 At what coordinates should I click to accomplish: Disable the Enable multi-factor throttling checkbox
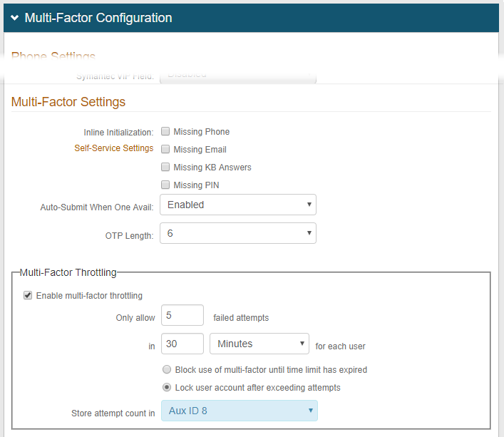pos(28,295)
